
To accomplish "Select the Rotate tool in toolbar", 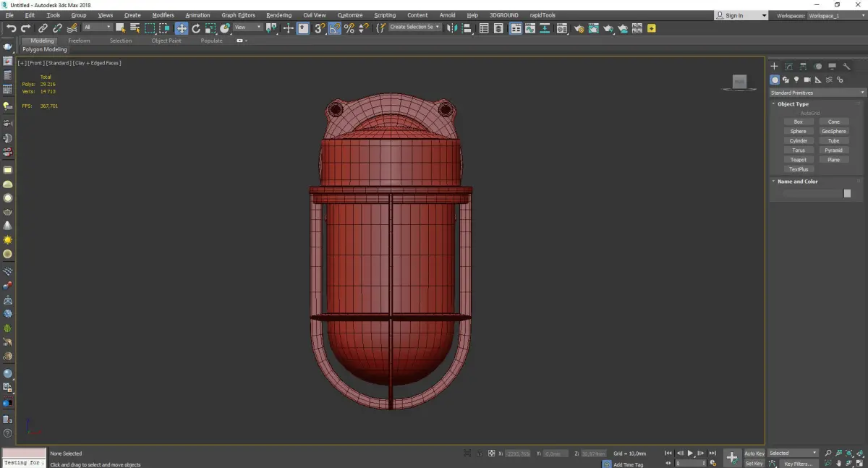I will 196,28.
